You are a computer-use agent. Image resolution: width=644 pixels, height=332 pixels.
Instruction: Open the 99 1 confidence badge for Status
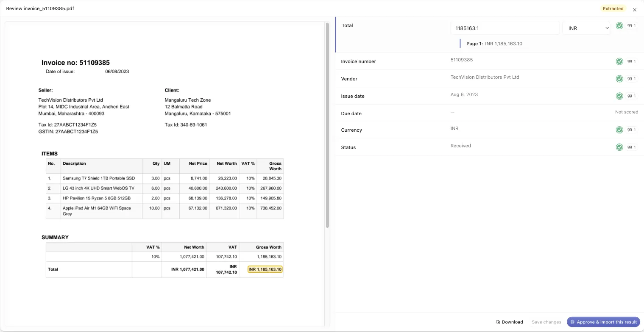tap(632, 147)
